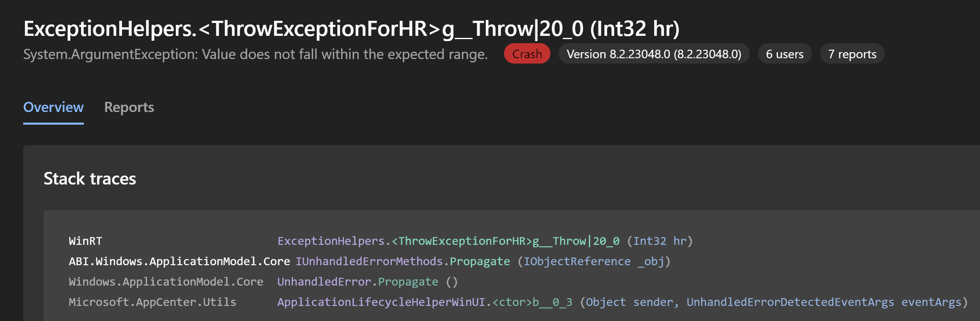Click the red Crash severity badge

[x=526, y=53]
